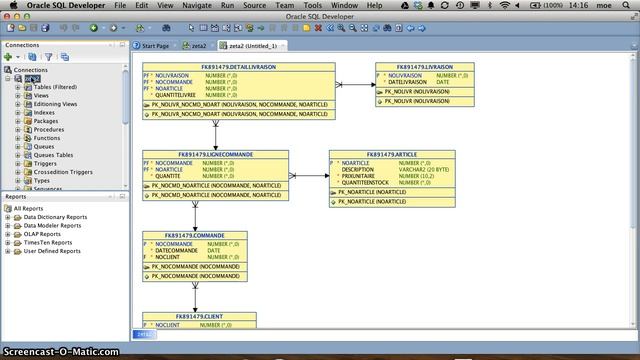Screen dimensions: 640x360
Task: Select the Crossedition Triggers tree item
Action: click(63, 172)
